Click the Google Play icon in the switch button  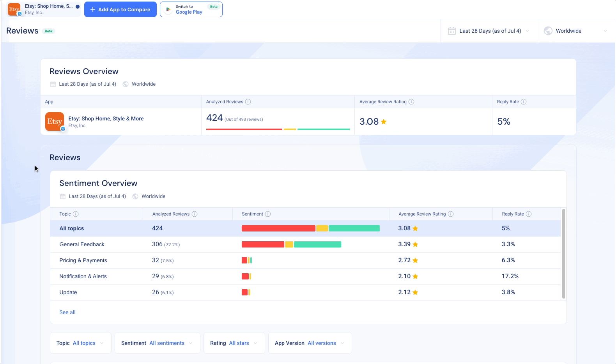pyautogui.click(x=168, y=9)
